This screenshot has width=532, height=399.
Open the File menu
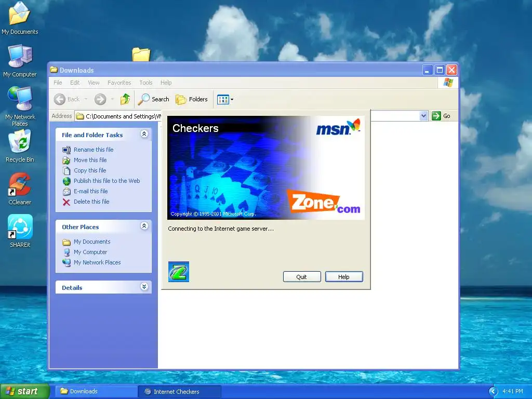pos(58,83)
